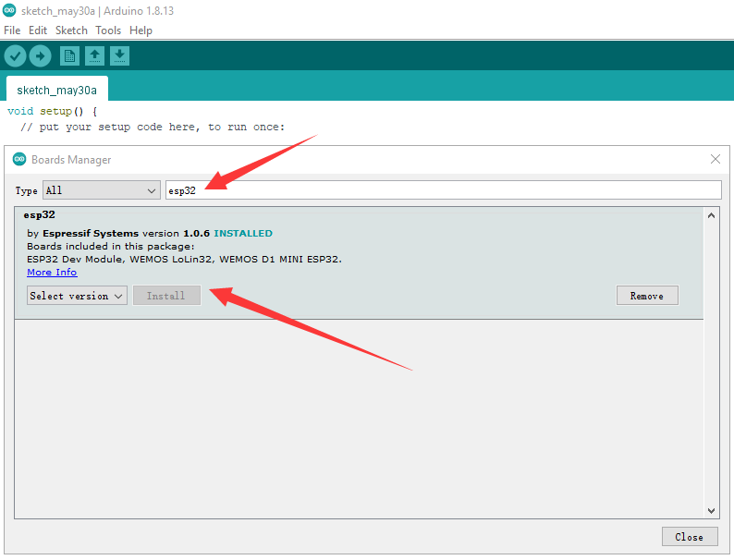
Task: Click the Open sketch up-arrow icon
Action: (94, 56)
